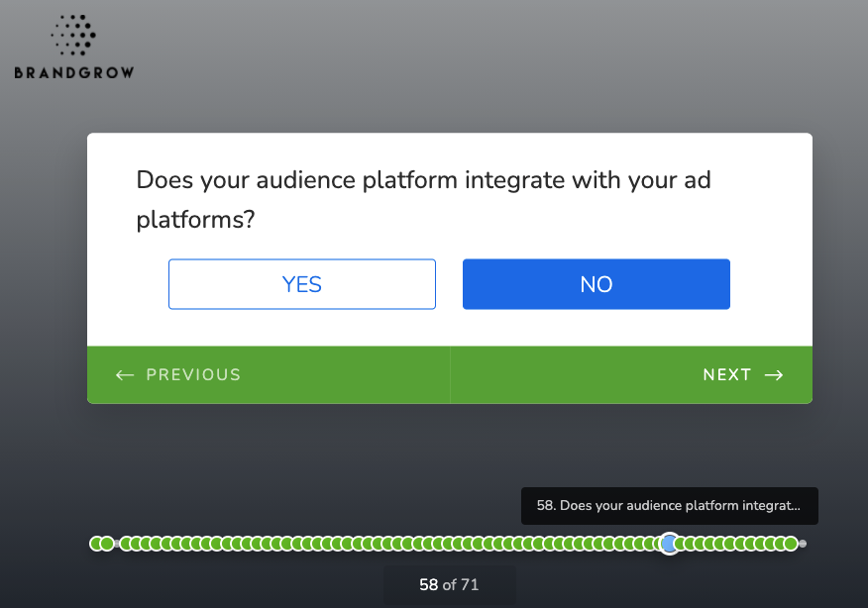The width and height of the screenshot is (868, 608).
Task: Select the NO answer option
Action: click(596, 284)
